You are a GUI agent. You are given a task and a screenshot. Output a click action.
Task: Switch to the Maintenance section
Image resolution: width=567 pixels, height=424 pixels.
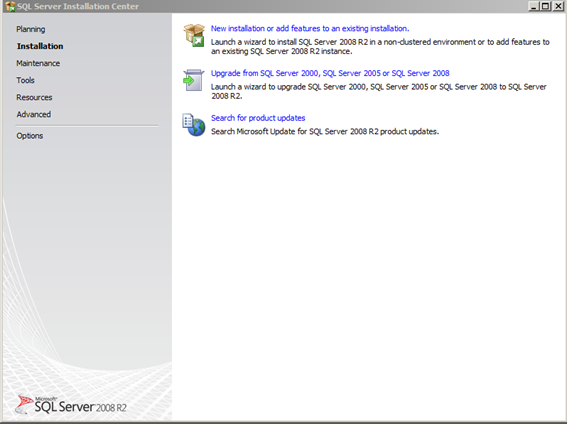(38, 63)
